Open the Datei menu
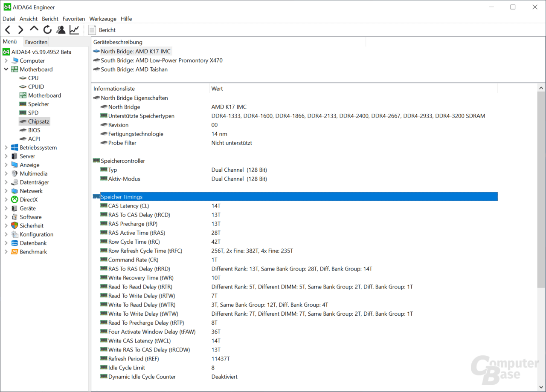Image resolution: width=546 pixels, height=392 pixels. tap(9, 19)
